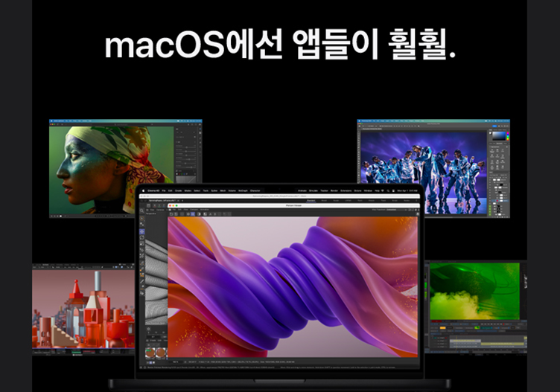Viewport: 560px width, 392px height.
Task: Click the red toy city render in the lower-left window
Action: [x=83, y=309]
